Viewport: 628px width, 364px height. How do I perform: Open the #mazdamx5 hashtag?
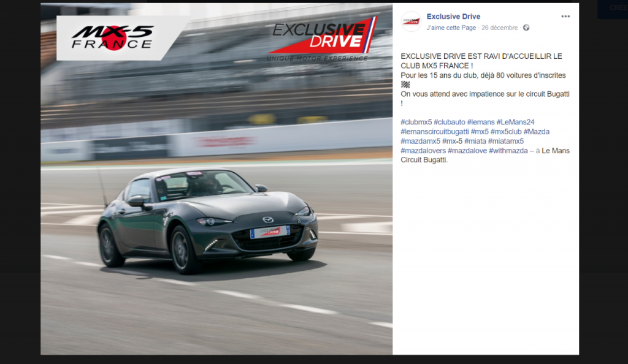(x=421, y=141)
